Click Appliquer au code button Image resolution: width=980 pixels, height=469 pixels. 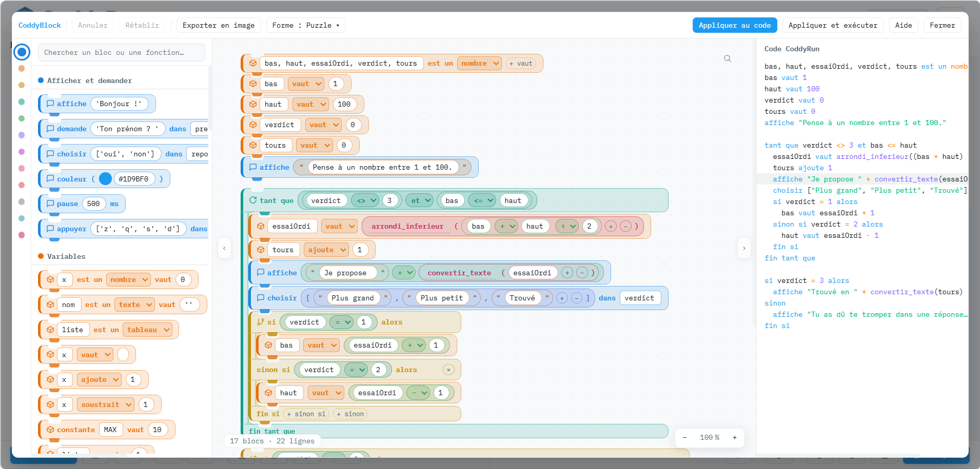click(735, 25)
